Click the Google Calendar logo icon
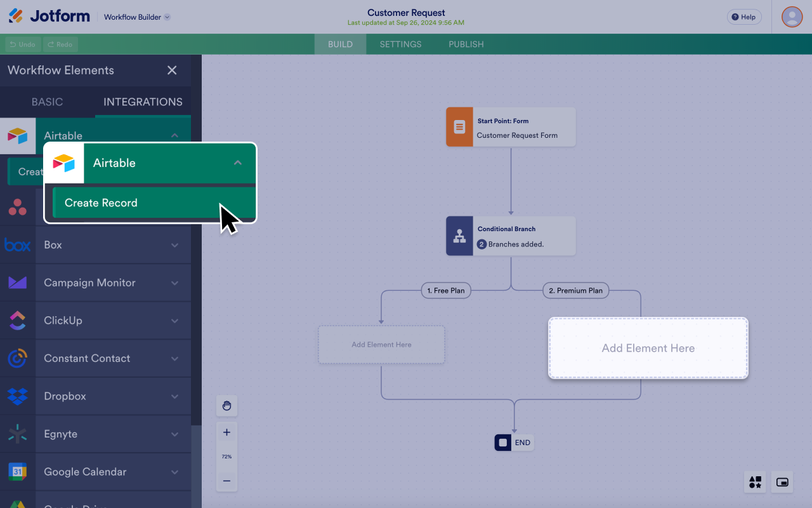812x508 pixels. [x=18, y=472]
